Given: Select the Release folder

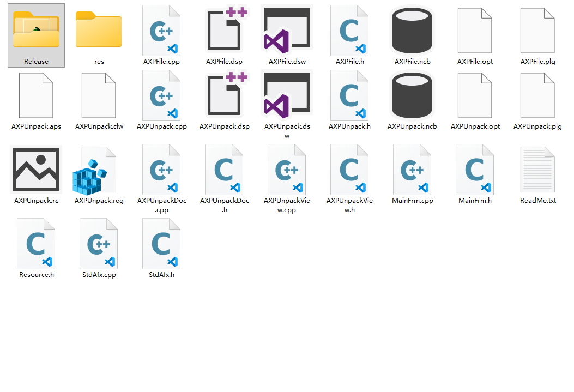Looking at the screenshot, I should click(x=36, y=32).
